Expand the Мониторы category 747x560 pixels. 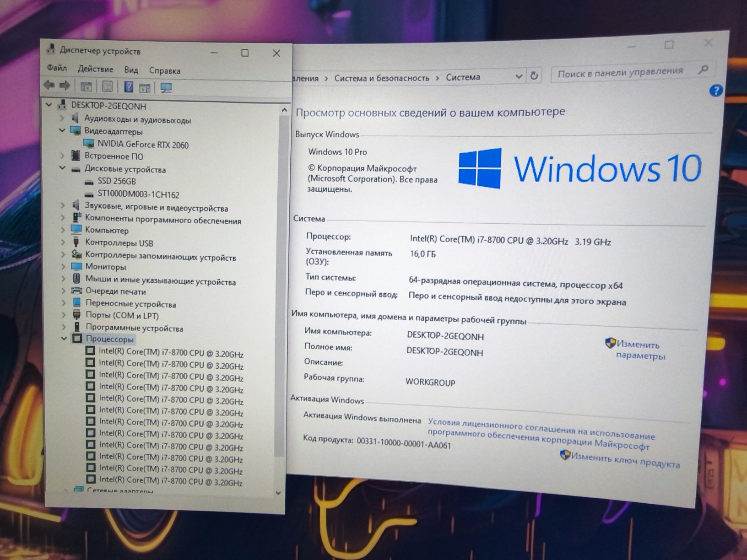[63, 266]
